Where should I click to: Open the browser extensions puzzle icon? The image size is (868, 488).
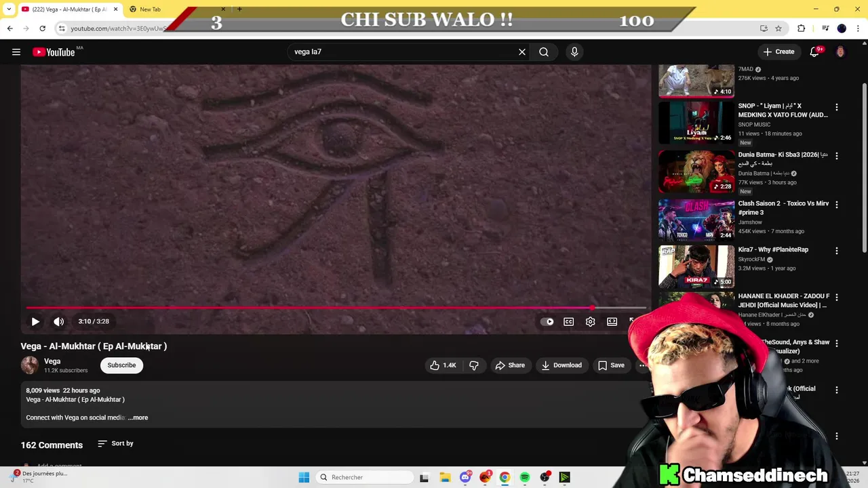pos(801,28)
